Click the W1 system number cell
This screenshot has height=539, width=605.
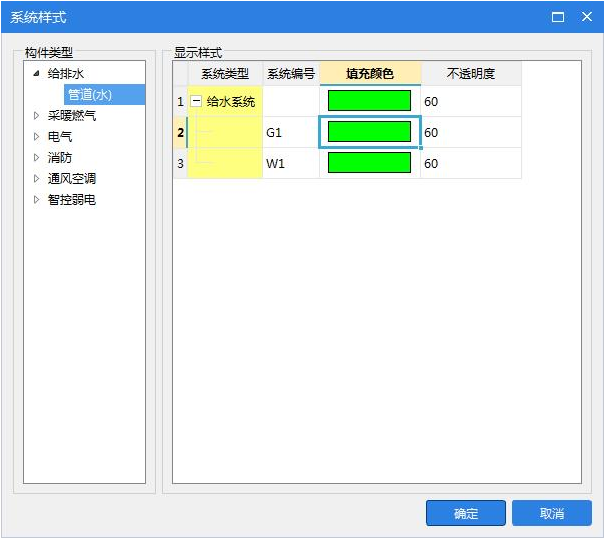point(291,163)
